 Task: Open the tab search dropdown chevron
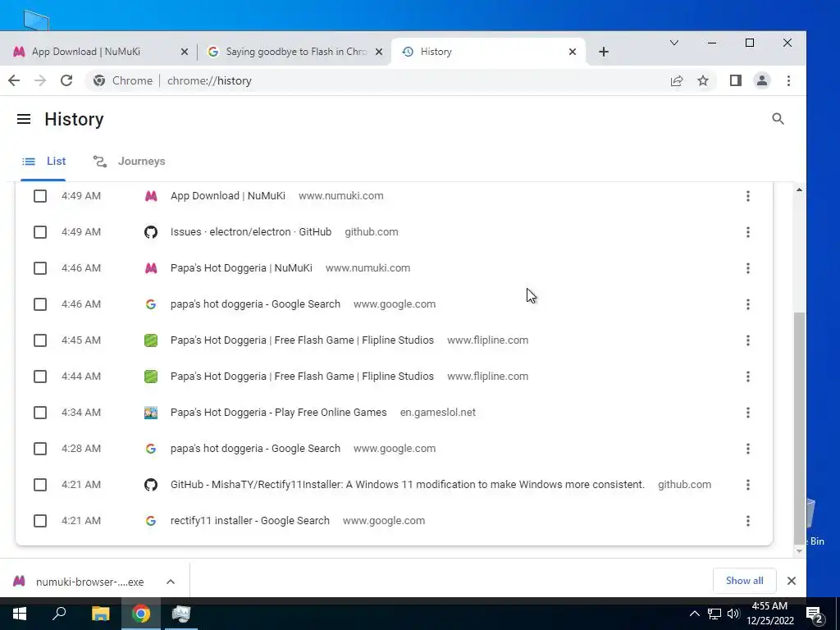click(674, 43)
